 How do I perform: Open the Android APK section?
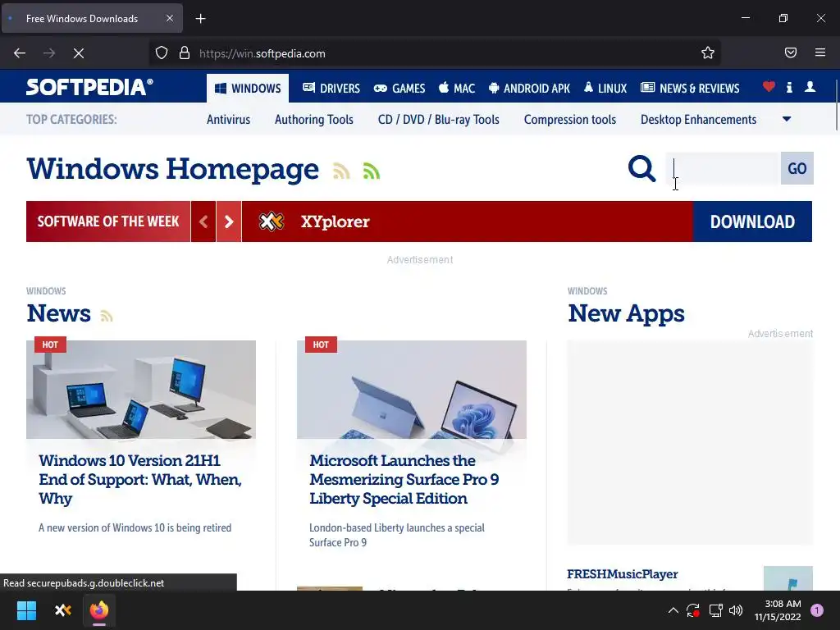[529, 88]
